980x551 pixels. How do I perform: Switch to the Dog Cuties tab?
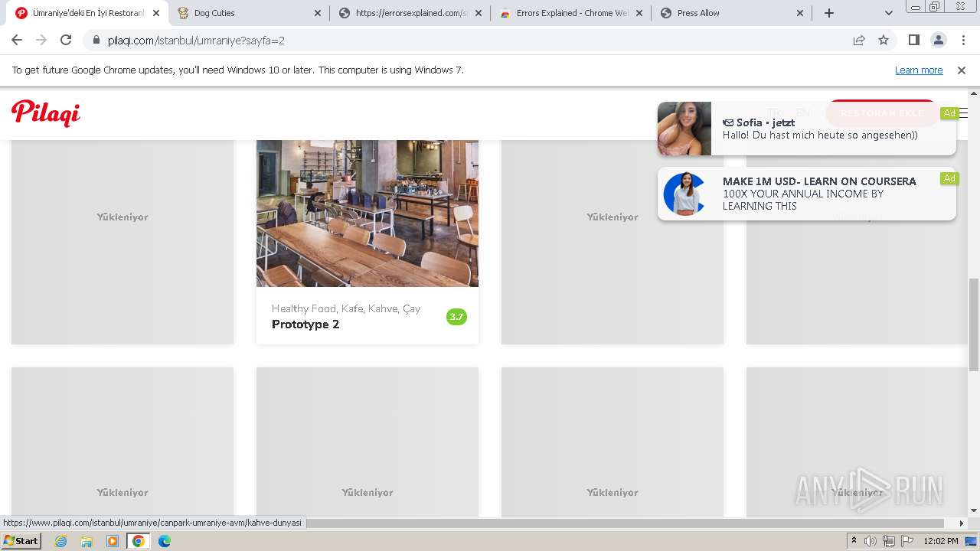(249, 13)
